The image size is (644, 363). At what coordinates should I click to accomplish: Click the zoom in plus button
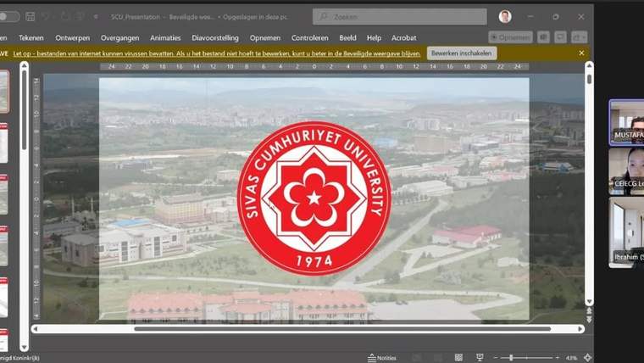pos(558,358)
